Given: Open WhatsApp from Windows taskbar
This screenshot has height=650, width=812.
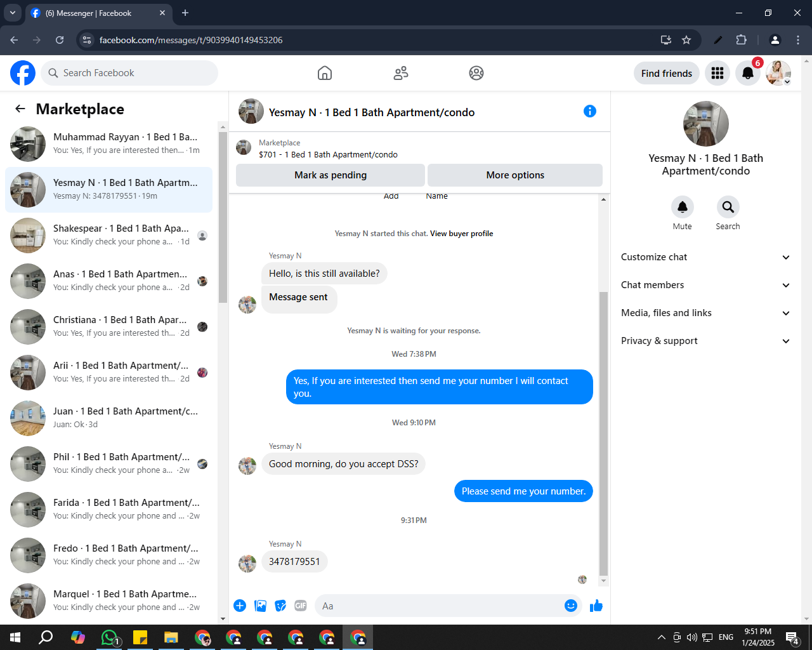Looking at the screenshot, I should point(110,637).
